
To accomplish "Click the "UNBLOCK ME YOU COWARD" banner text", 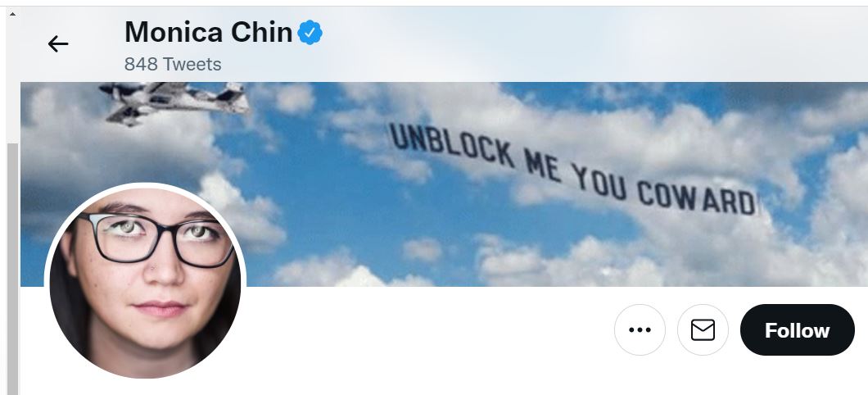I will coord(573,170).
